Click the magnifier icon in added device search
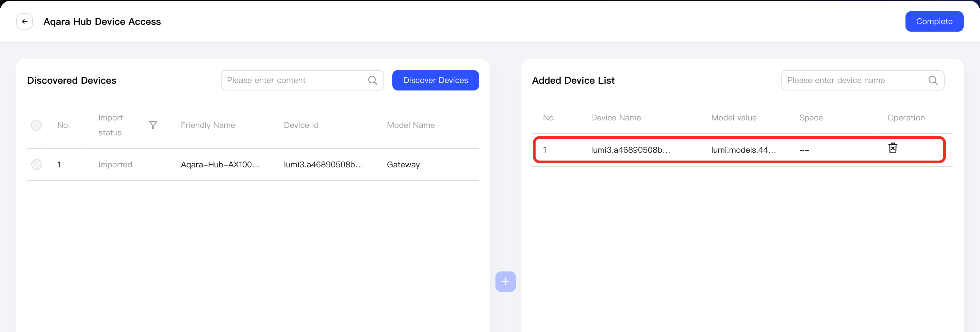 pos(933,80)
